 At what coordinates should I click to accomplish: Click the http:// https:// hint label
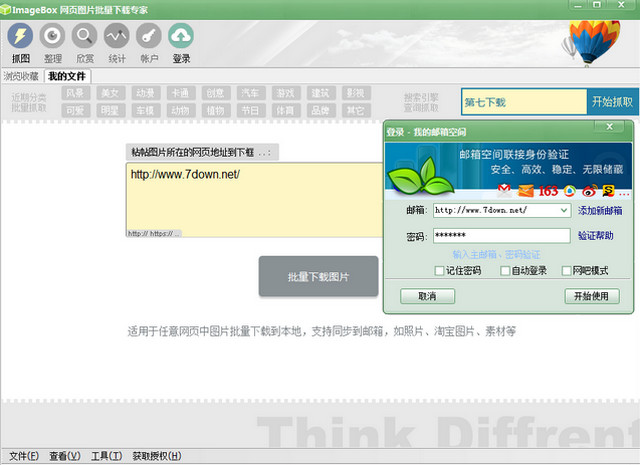click(154, 234)
